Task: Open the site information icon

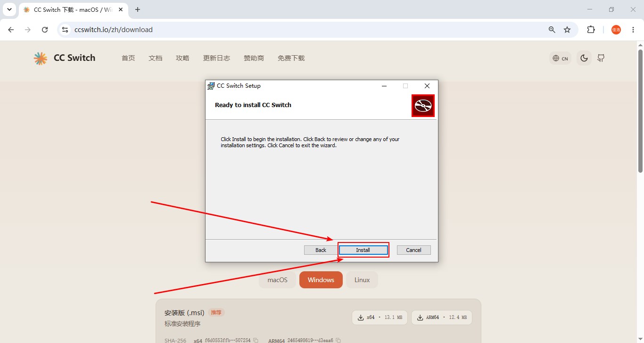Action: coord(66,30)
